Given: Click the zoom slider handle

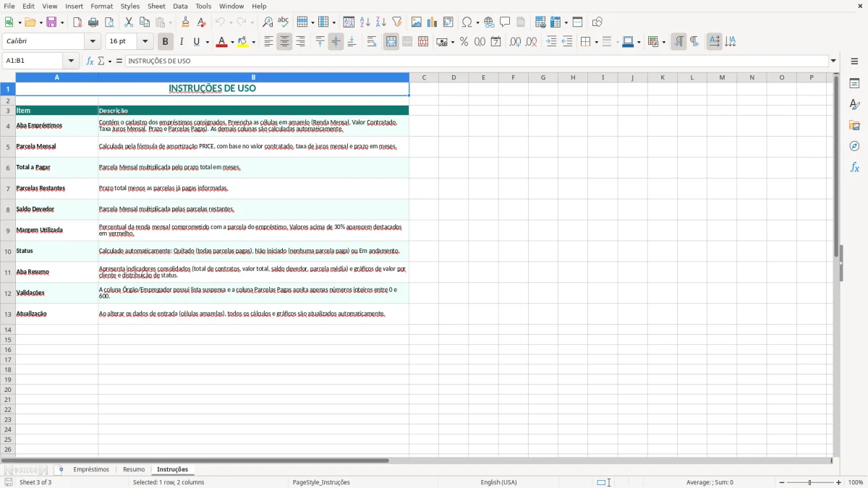Looking at the screenshot, I should coord(810,482).
